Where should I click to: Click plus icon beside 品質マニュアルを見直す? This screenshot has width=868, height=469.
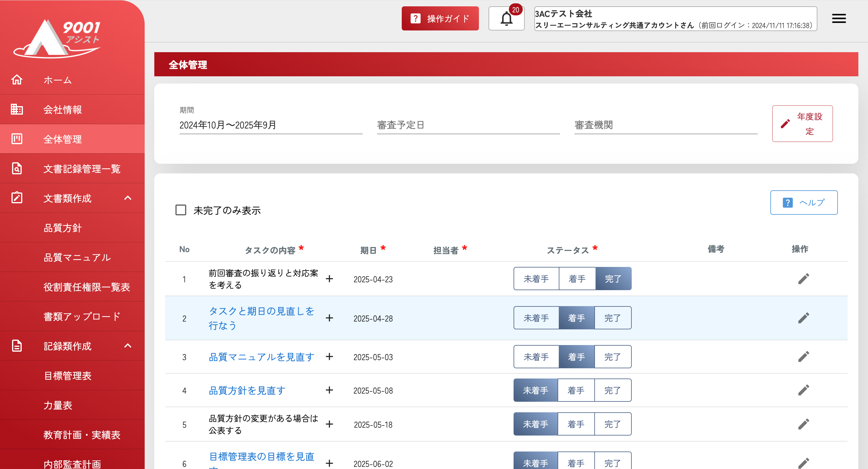point(329,357)
